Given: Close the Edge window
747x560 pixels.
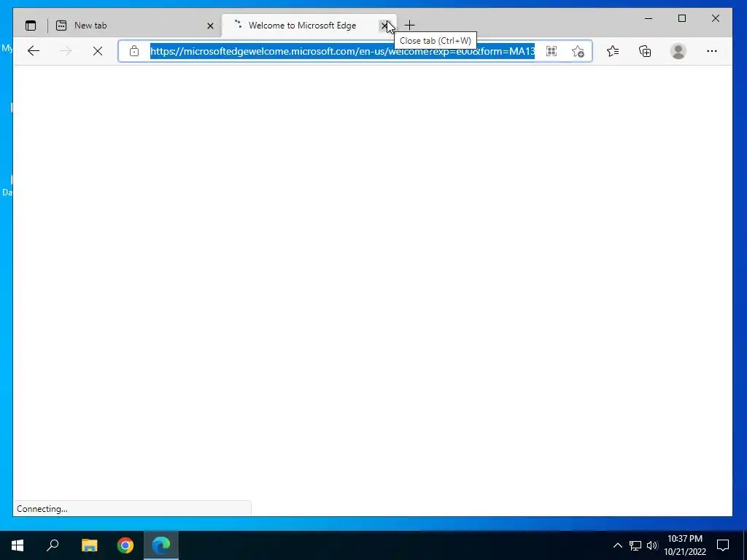Looking at the screenshot, I should [x=716, y=18].
